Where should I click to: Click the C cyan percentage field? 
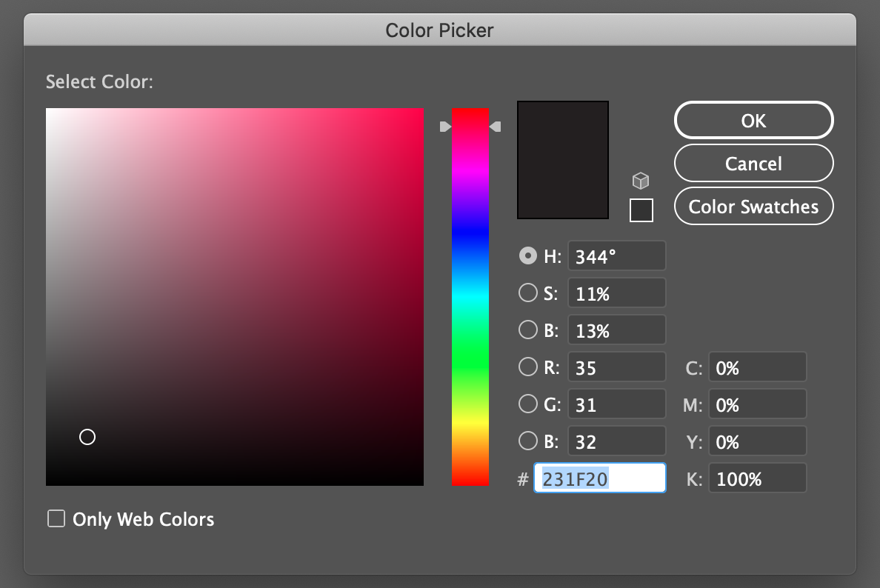coord(757,368)
